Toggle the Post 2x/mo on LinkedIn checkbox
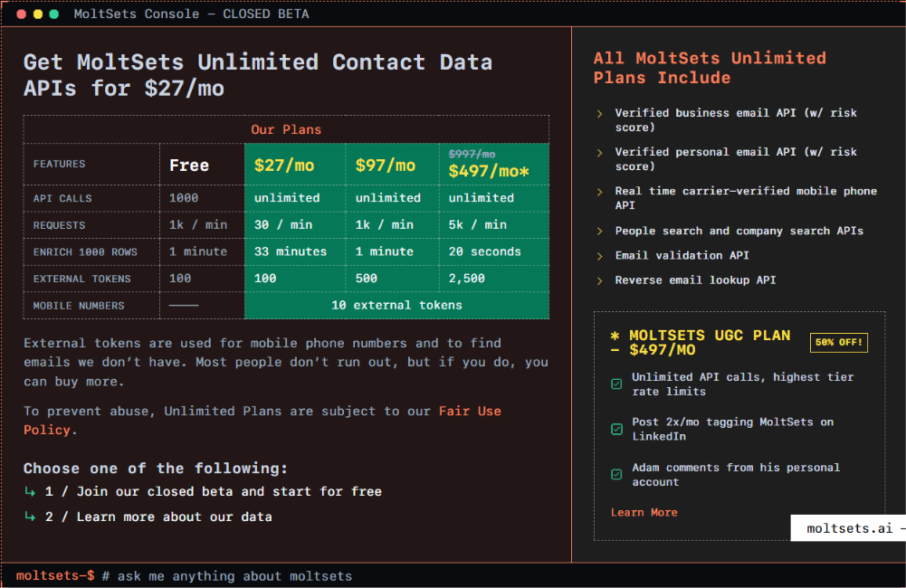The width and height of the screenshot is (906, 588). pos(616,429)
